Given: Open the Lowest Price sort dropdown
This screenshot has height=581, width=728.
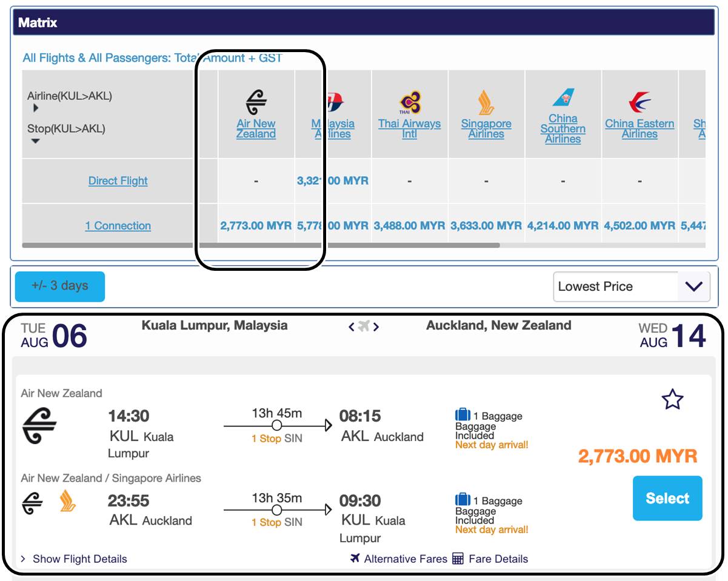Looking at the screenshot, I should 632,287.
